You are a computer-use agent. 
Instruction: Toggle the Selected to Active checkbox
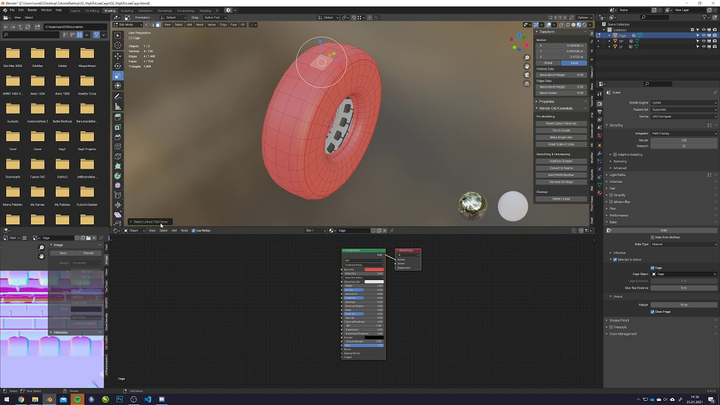(614, 259)
